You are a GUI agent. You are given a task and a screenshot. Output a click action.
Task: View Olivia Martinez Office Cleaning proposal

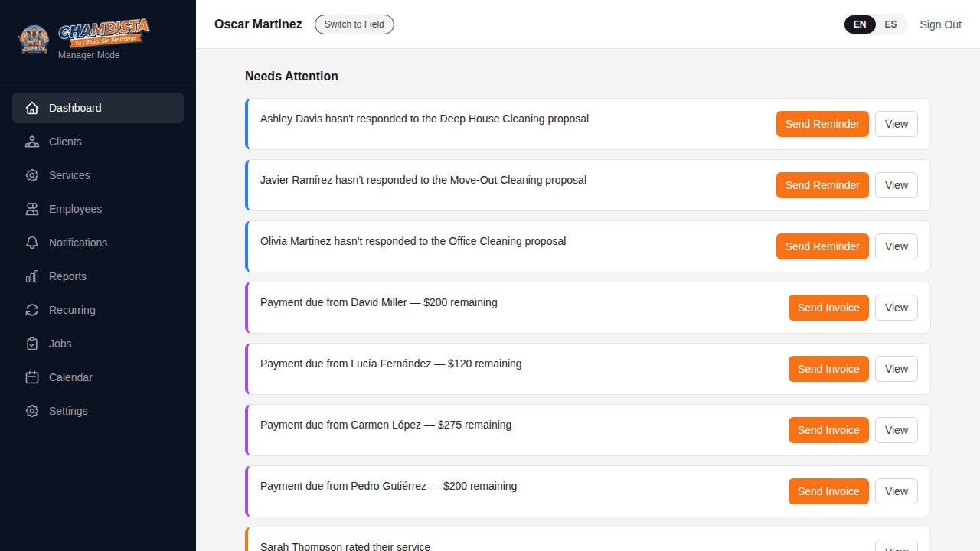tap(896, 246)
